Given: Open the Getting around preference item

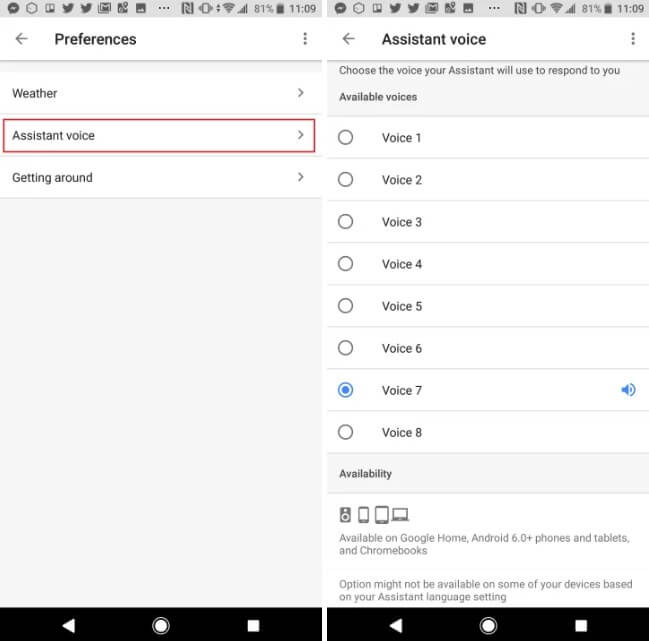Looking at the screenshot, I should point(52,178).
